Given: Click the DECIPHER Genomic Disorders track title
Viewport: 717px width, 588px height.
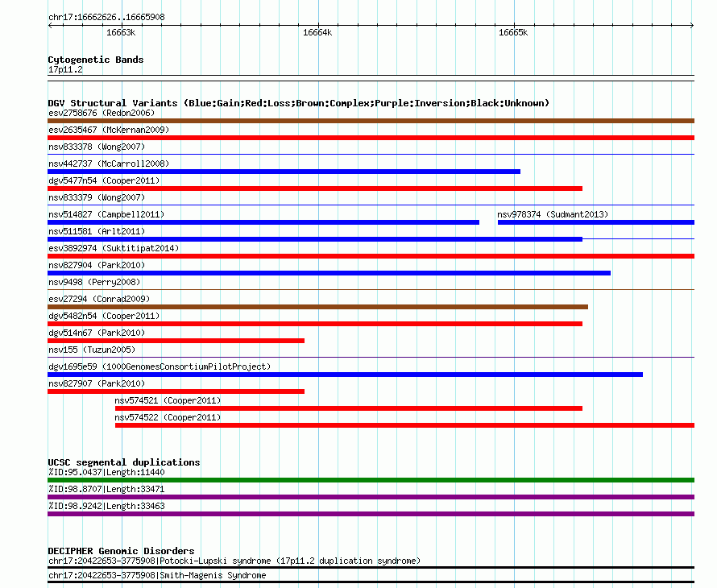Looking at the screenshot, I should click(121, 551).
